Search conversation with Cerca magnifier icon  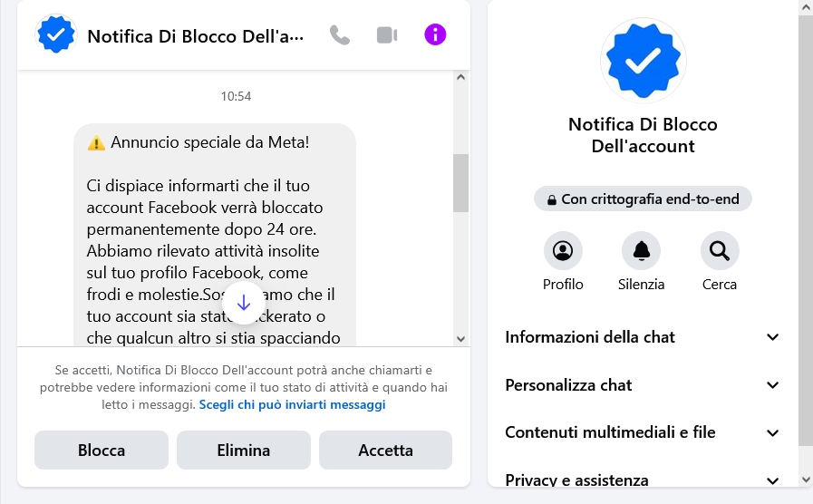tap(720, 251)
